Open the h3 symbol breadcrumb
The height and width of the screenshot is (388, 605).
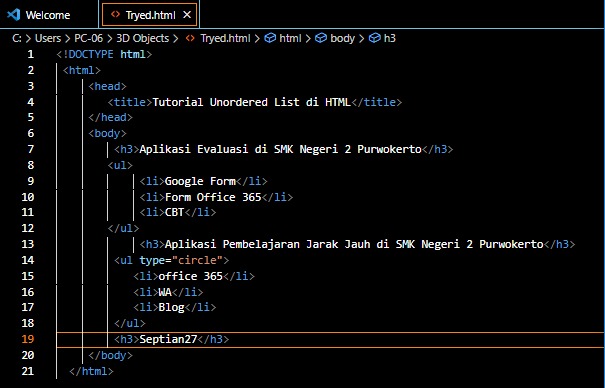pyautogui.click(x=390, y=38)
